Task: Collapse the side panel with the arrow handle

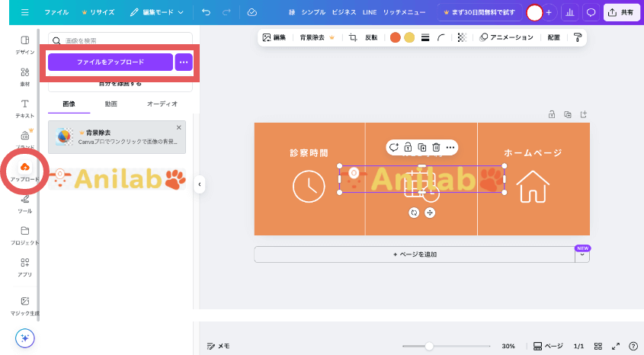Action: tap(200, 184)
